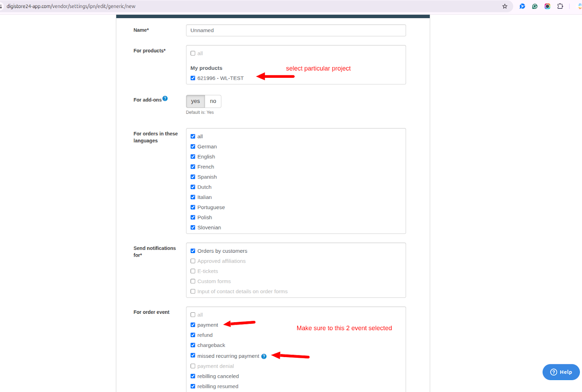Click the Default is: Yes hint text
582x392 pixels.
click(x=200, y=112)
